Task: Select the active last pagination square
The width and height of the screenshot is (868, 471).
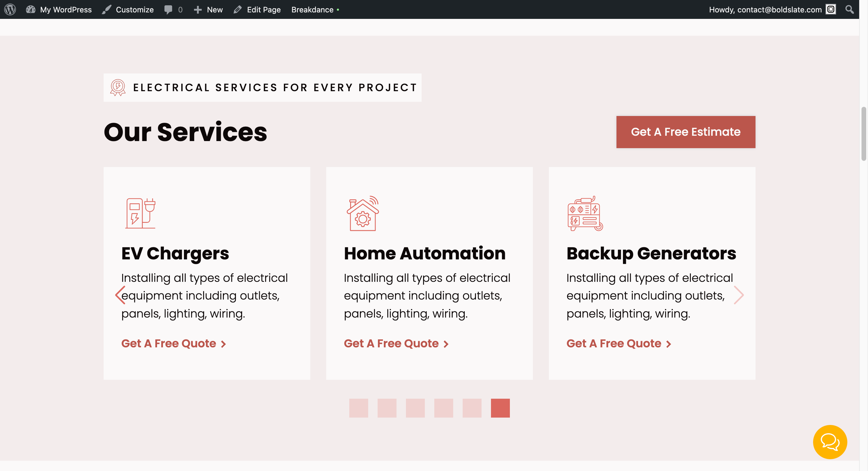Action: (x=500, y=408)
